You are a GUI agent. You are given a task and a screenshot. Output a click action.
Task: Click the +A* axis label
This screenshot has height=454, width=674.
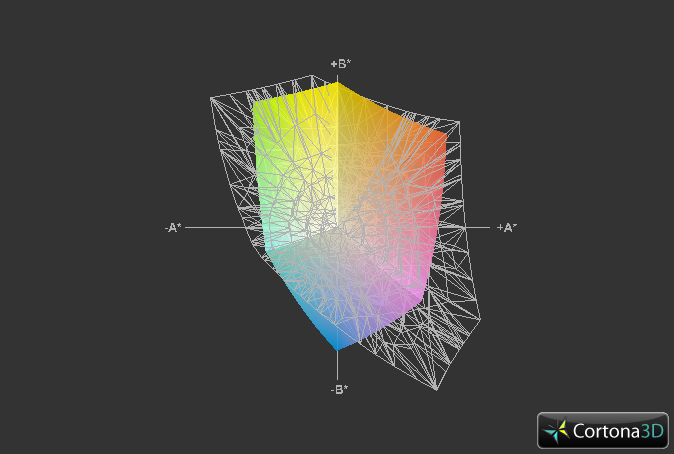click(x=506, y=228)
